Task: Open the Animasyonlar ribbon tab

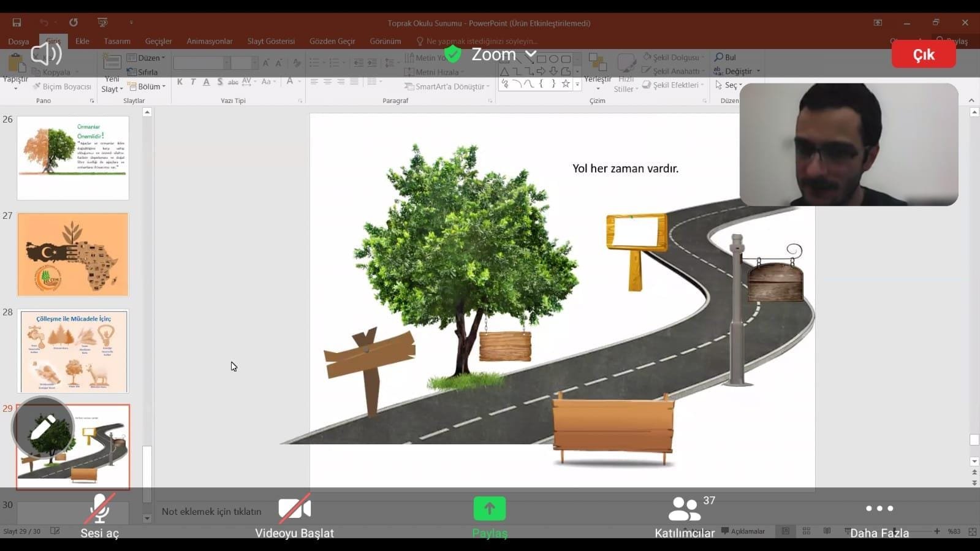Action: (x=210, y=41)
